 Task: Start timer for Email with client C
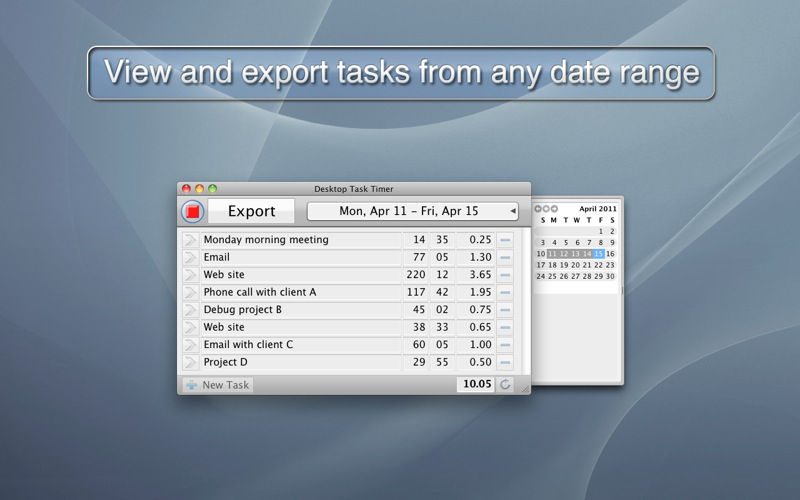190,344
